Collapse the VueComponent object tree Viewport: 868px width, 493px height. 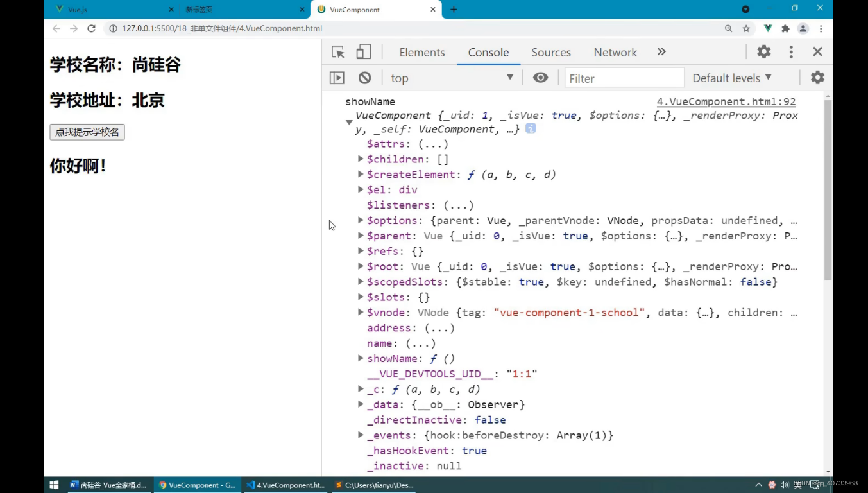[x=349, y=122]
